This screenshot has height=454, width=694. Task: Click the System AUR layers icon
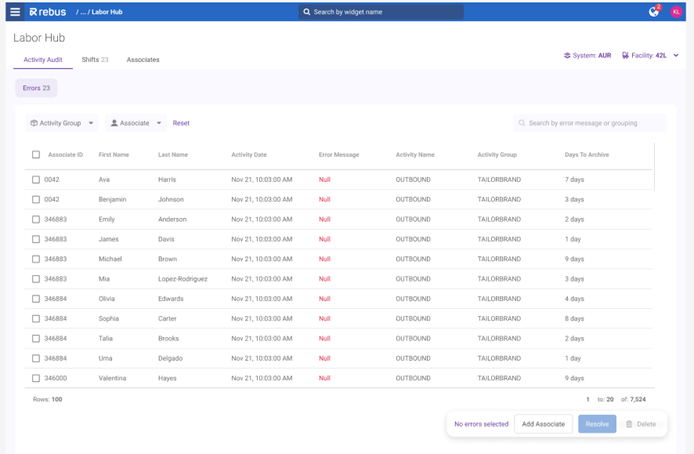pyautogui.click(x=567, y=56)
